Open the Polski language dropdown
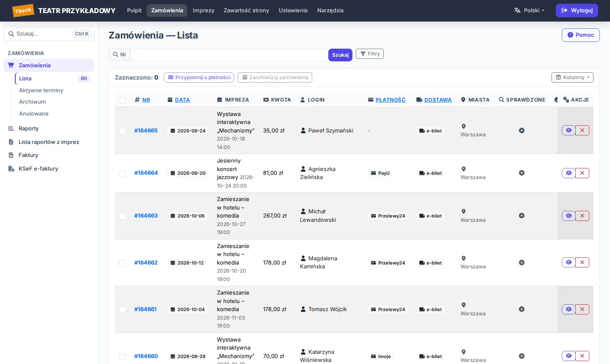 click(x=529, y=10)
